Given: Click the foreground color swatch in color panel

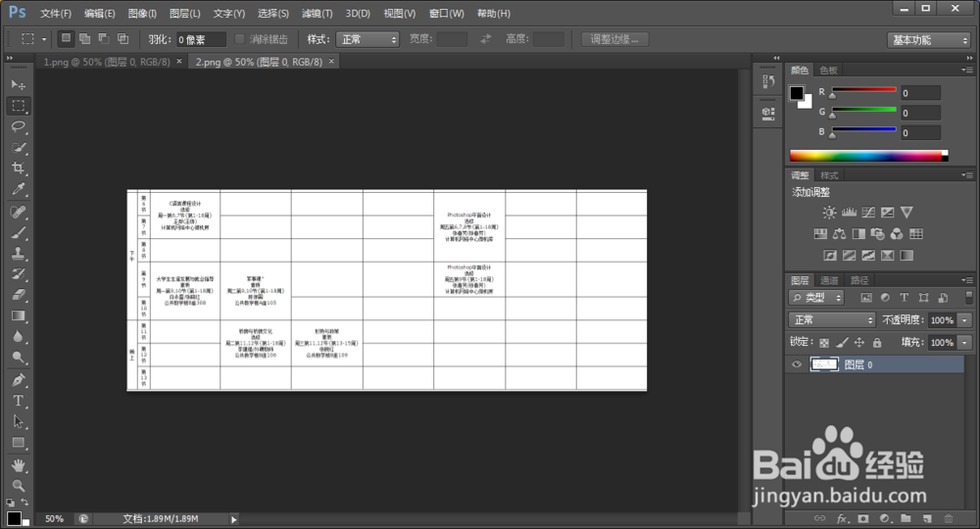Looking at the screenshot, I should coord(797,93).
